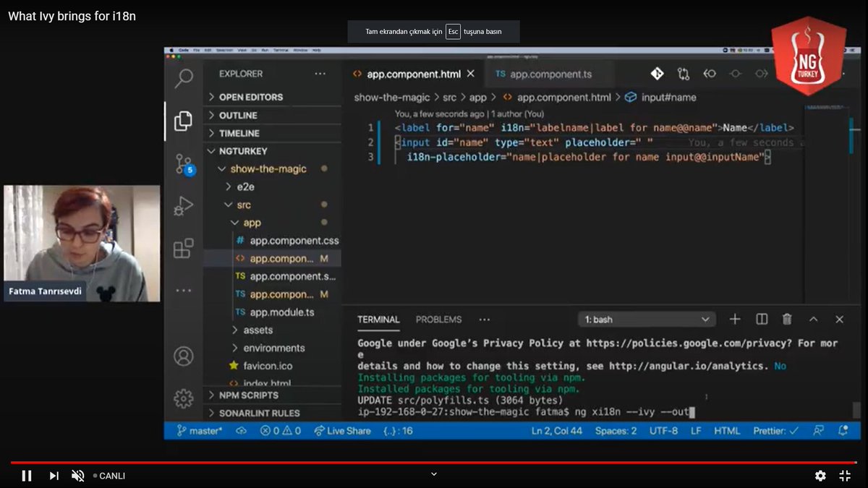Expand the NPM Scripts section
The image size is (868, 488).
tap(272, 395)
